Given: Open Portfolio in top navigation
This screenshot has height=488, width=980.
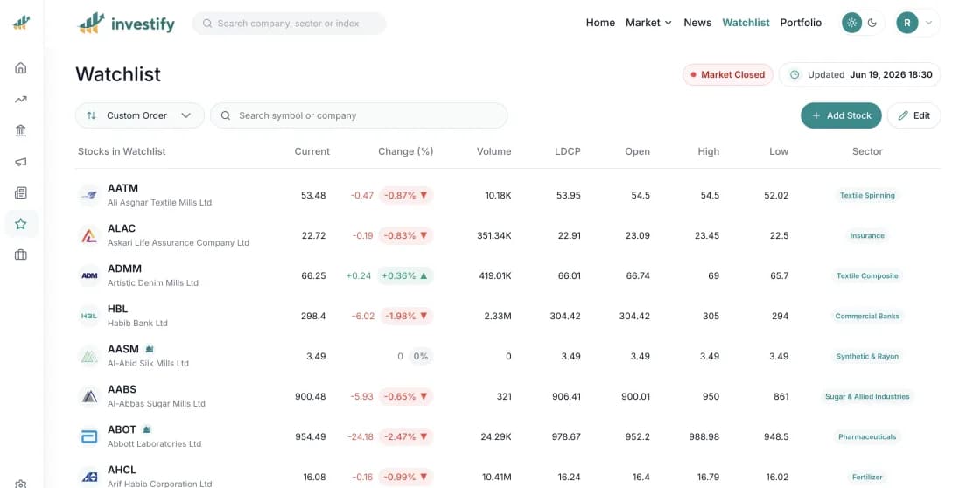Looking at the screenshot, I should pos(801,23).
